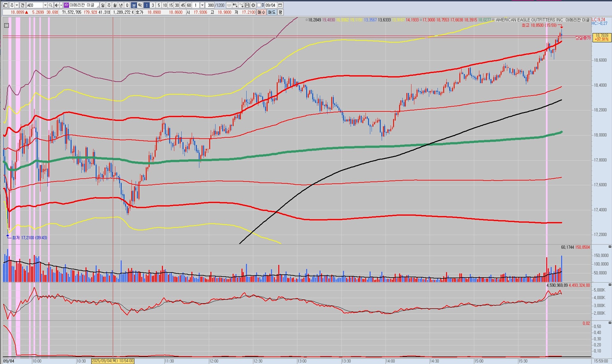This screenshot has width=612, height=364.
Task: Click the symbol search magnifier icon
Action: [x=50, y=5]
